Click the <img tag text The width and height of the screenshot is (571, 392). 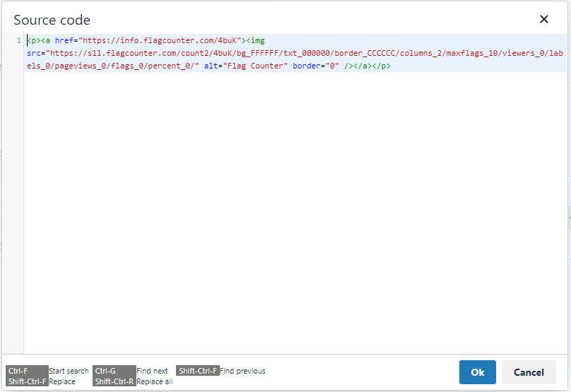point(256,40)
